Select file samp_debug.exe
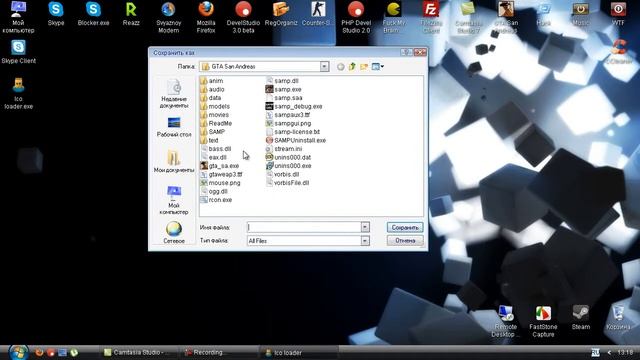The image size is (640, 360). pos(294,107)
